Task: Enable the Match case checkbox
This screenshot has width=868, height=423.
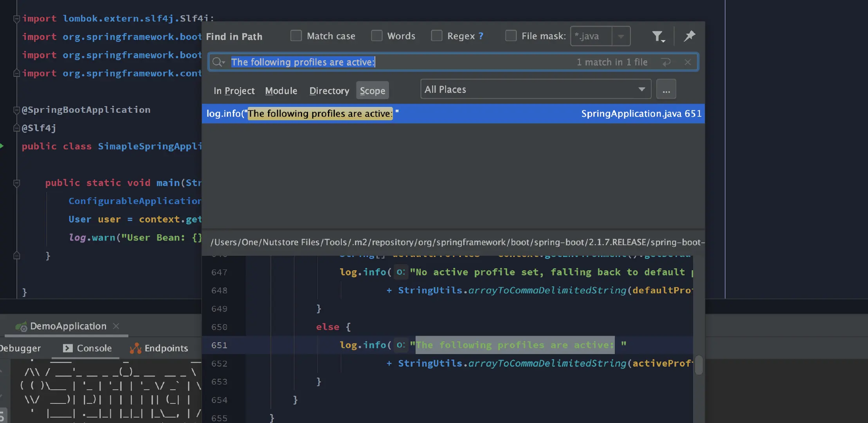Action: (296, 36)
